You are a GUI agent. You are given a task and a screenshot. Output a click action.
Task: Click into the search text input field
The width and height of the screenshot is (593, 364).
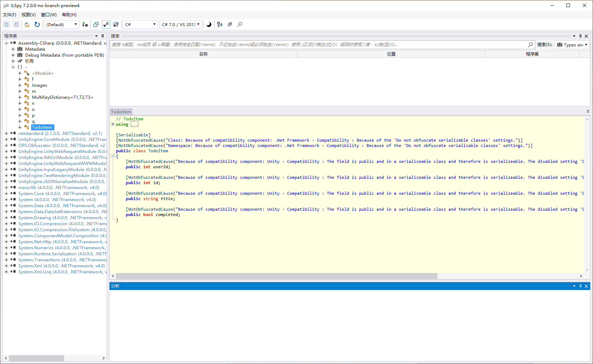coord(318,45)
